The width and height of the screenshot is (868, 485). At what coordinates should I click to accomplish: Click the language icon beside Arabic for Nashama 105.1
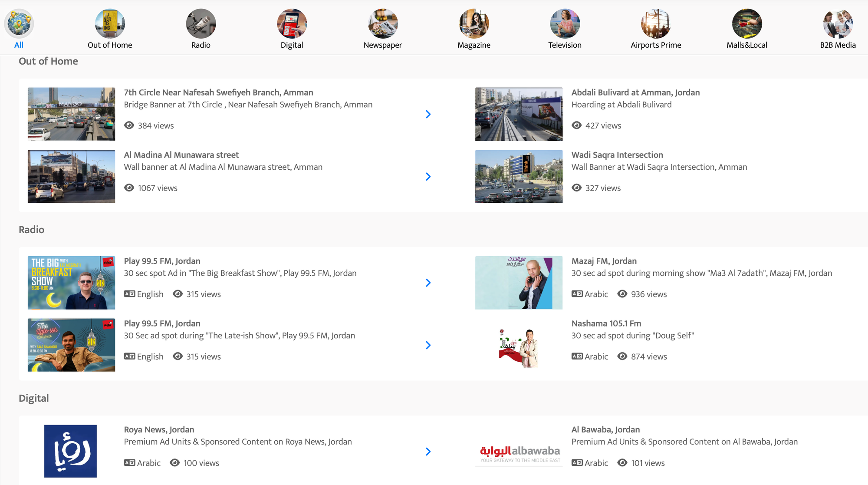click(x=577, y=356)
